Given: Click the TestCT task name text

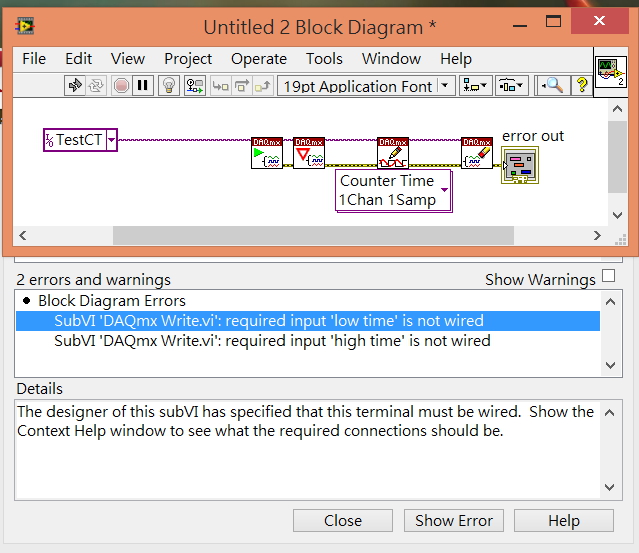Looking at the screenshot, I should (78, 140).
